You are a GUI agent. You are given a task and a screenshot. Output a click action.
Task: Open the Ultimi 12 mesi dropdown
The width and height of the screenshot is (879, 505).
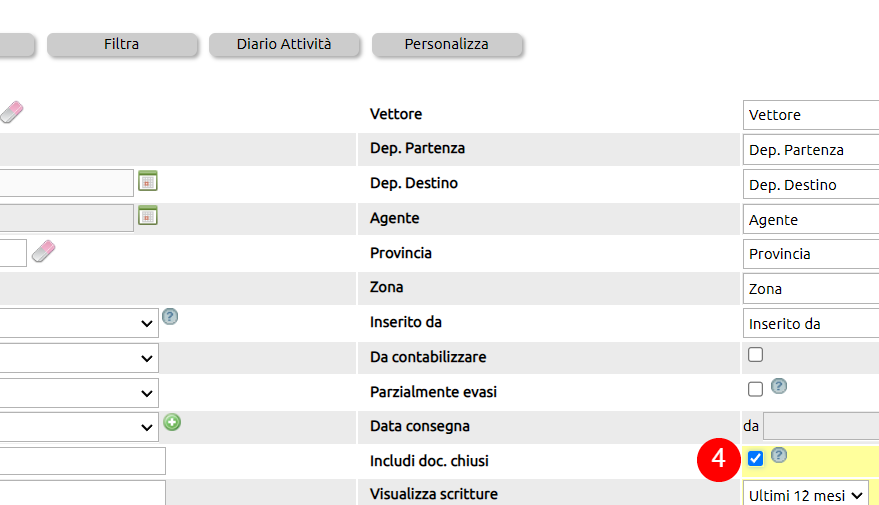806,495
